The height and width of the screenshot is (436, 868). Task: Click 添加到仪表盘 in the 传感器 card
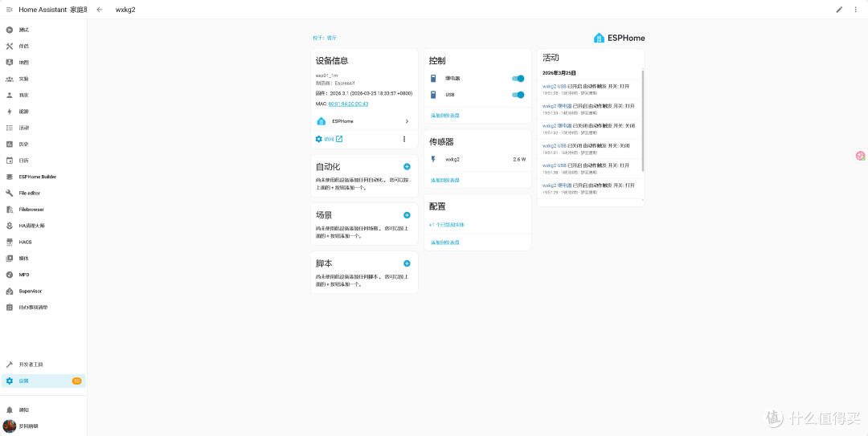click(445, 180)
